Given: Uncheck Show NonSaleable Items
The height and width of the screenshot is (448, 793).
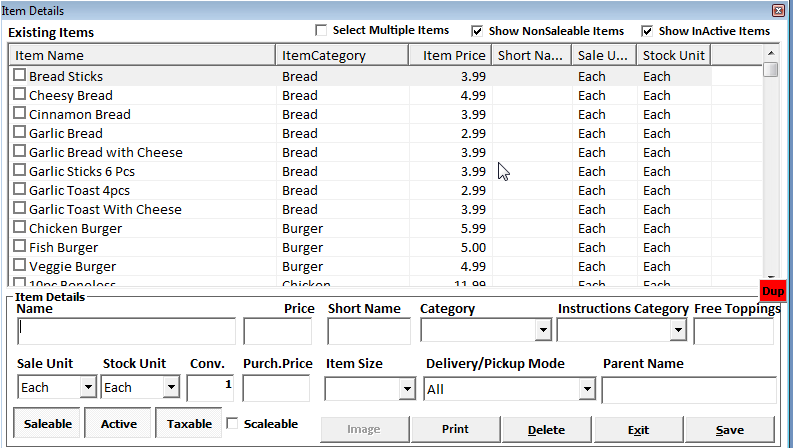Looking at the screenshot, I should [477, 31].
